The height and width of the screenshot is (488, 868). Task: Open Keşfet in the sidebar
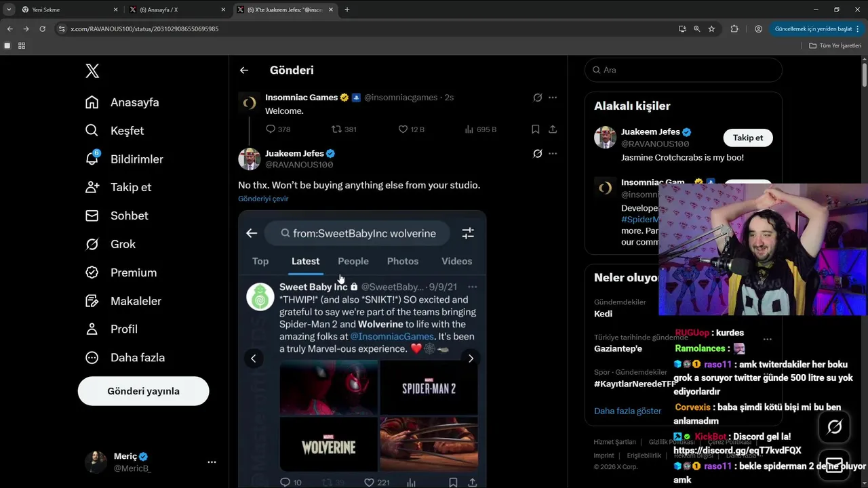(115, 131)
